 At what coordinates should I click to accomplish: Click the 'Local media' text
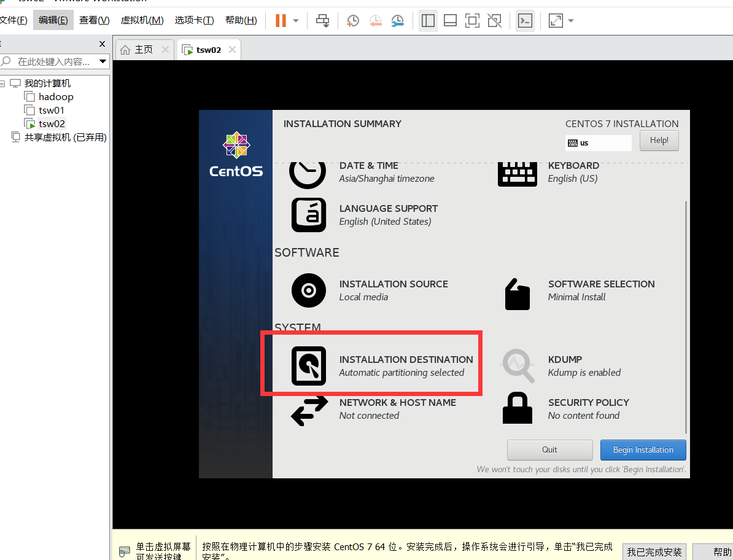[x=363, y=297]
